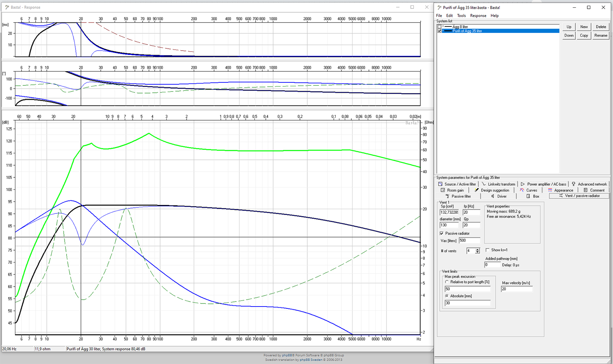Screen dimensions: 613x364
Task: Click the Sp [cm²] input field
Action: [x=449, y=212]
